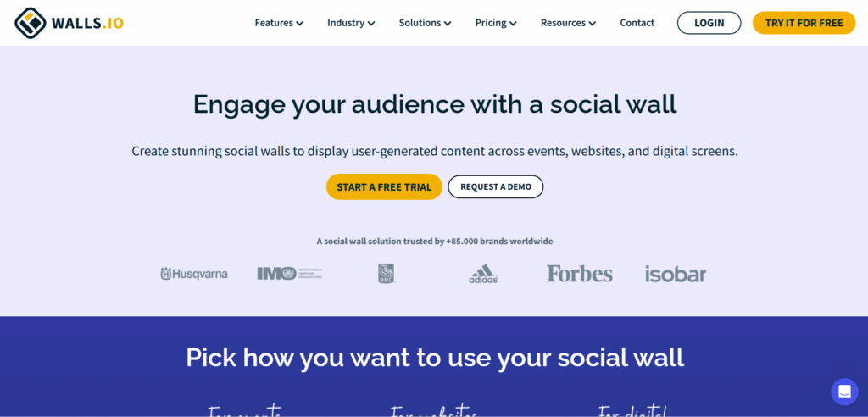Click the WALLS.IO wordmark text
The height and width of the screenshot is (417, 868).
click(x=87, y=23)
